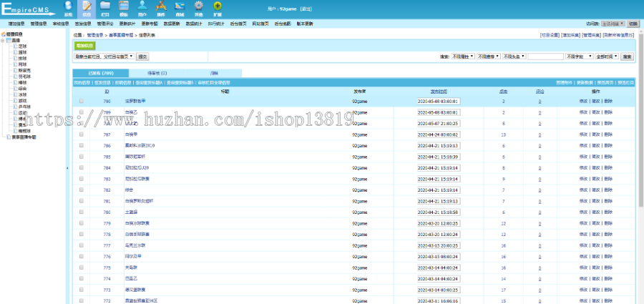The image size is (644, 304).
Task: Open 增加信息 in the submenu bar
Action: tap(16, 24)
